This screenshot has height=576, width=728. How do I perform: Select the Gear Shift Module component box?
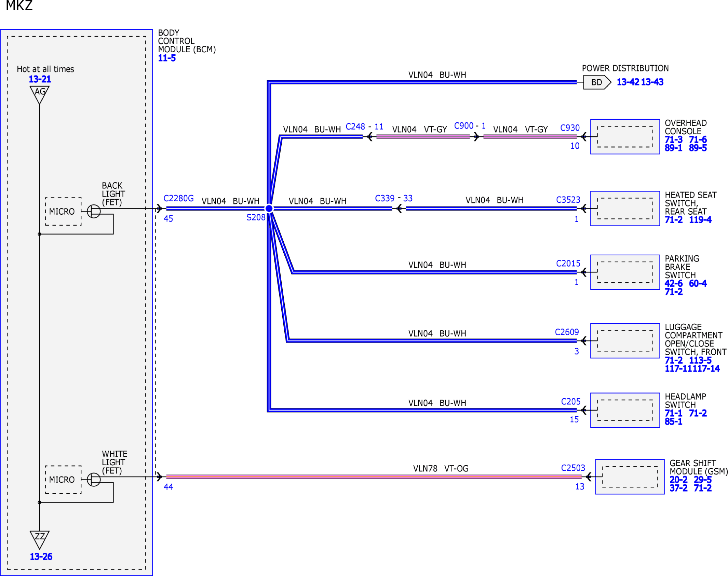coord(630,477)
